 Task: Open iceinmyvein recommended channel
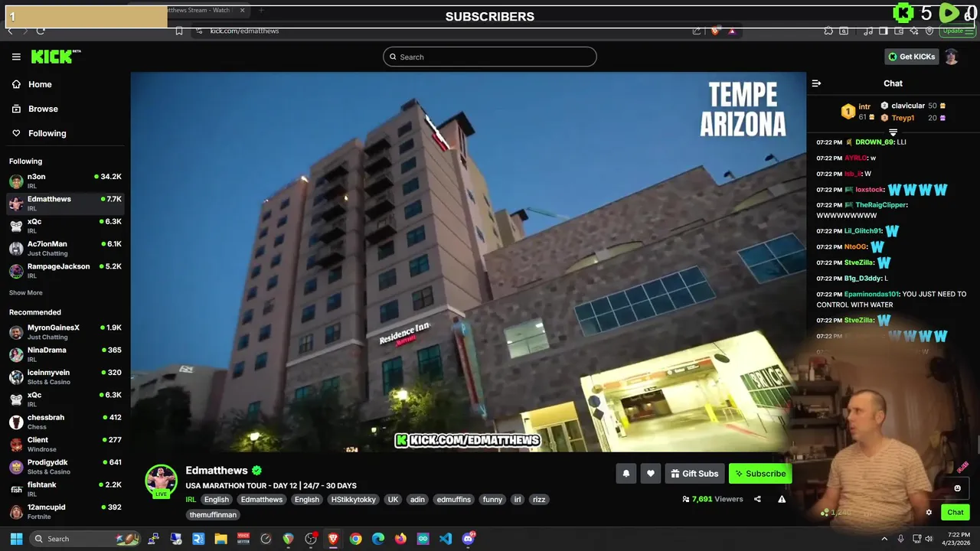click(x=65, y=377)
